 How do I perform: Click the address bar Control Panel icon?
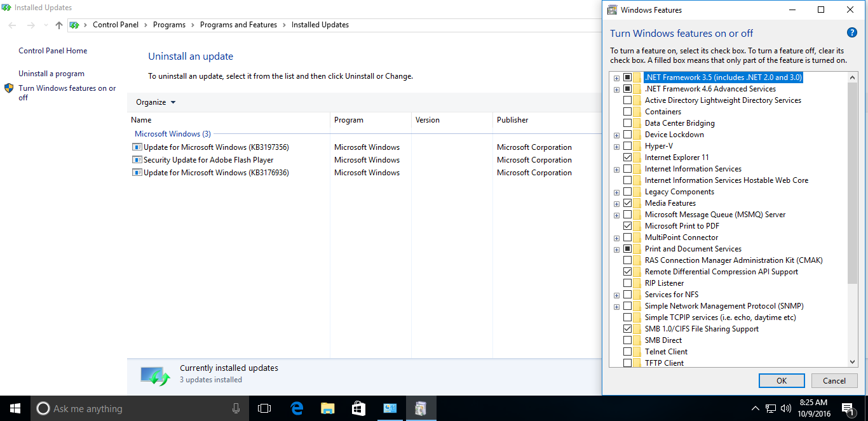75,25
